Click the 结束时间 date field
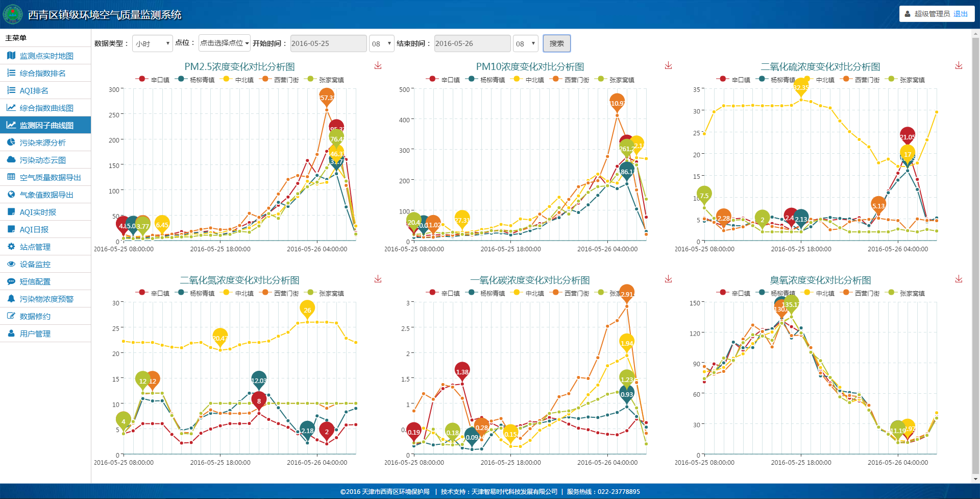The height and width of the screenshot is (499, 980). click(472, 44)
